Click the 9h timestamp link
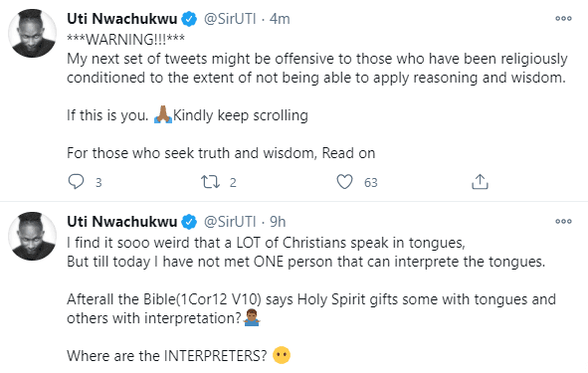 tap(278, 222)
